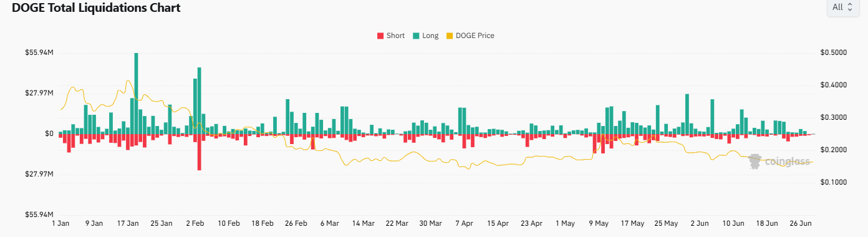This screenshot has height=237, width=868.
Task: Click the 1 May date label
Action: click(565, 223)
